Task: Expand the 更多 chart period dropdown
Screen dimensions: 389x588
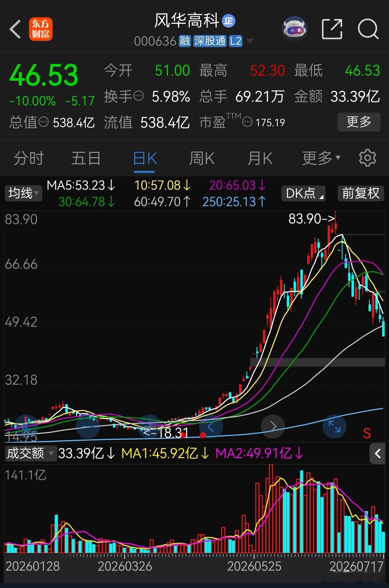Action: point(321,158)
